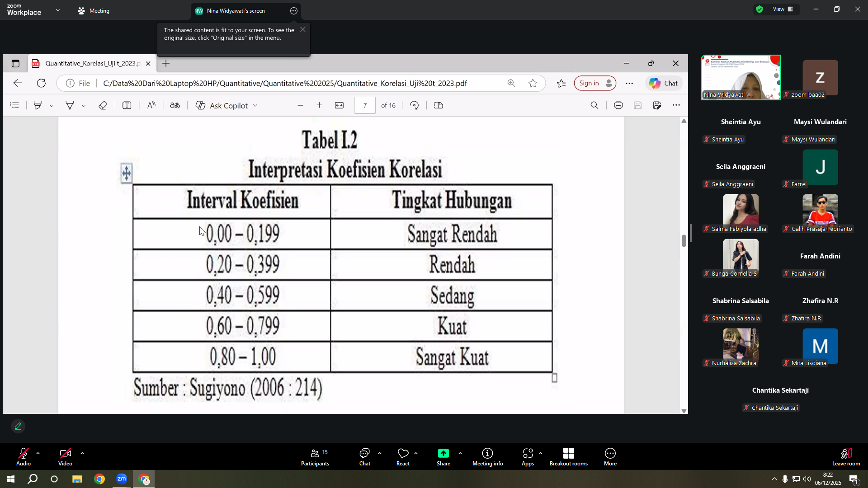Select the draw pen tool
Viewport: 868px width, 488px height.
[x=70, y=105]
